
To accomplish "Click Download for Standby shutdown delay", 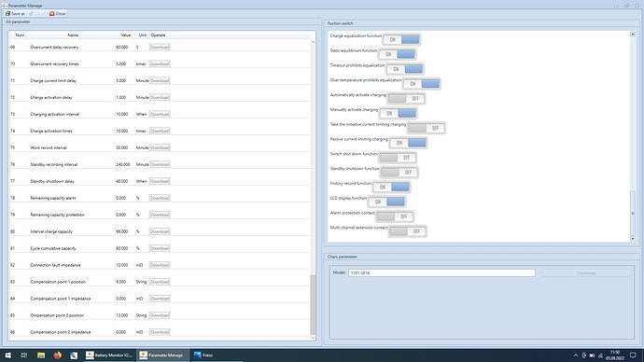I will [160, 181].
